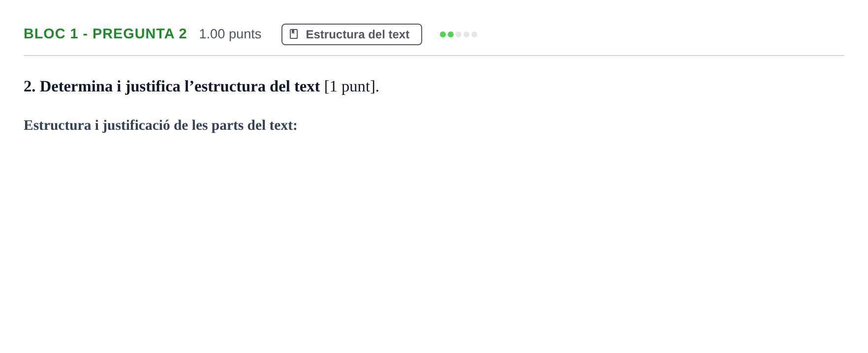Screen dimensions: 868x353
Task: Select the second green progress dot
Action: (451, 34)
